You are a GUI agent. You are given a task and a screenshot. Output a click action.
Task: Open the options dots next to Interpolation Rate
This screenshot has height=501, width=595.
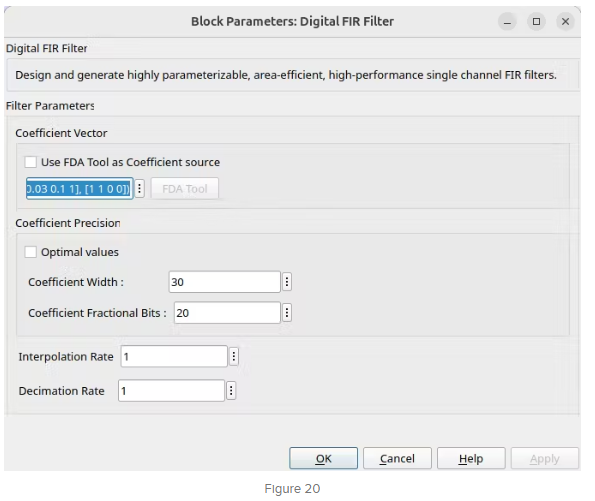(x=234, y=356)
